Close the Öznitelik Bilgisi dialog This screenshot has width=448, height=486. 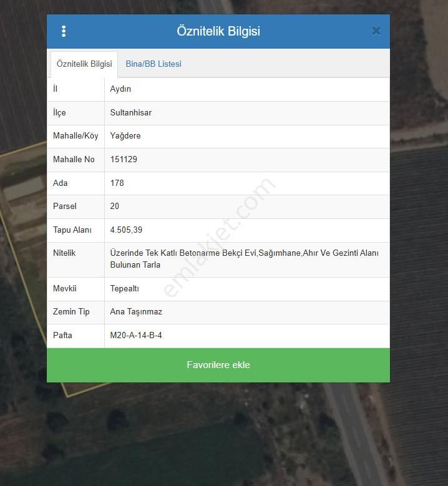click(376, 31)
